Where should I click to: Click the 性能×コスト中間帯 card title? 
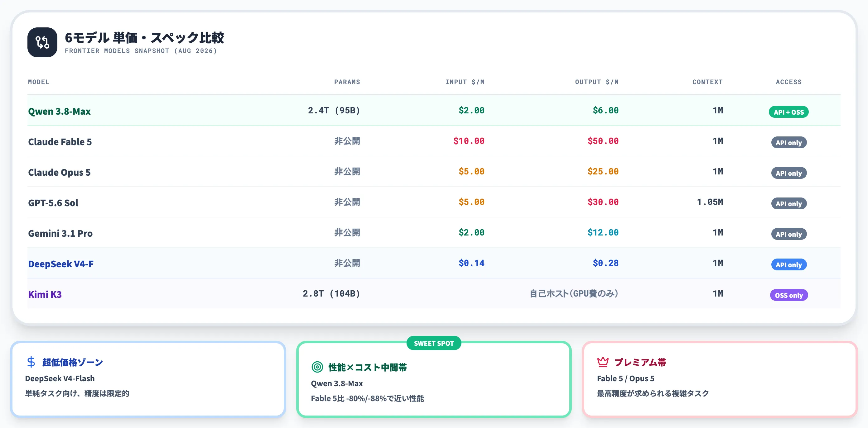click(367, 367)
